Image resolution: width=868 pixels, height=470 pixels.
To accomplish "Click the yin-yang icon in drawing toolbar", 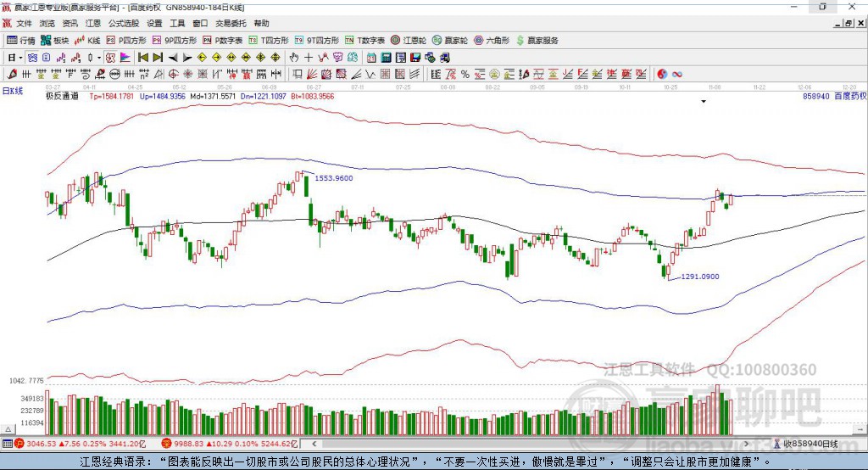I will 662,74.
